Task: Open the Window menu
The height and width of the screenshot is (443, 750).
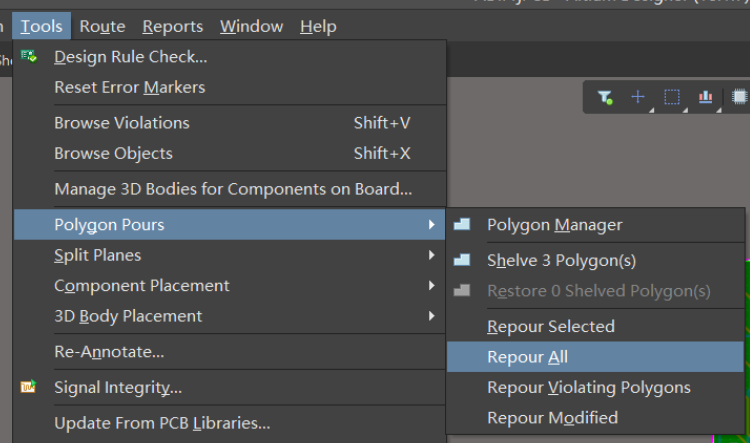Action: point(252,26)
